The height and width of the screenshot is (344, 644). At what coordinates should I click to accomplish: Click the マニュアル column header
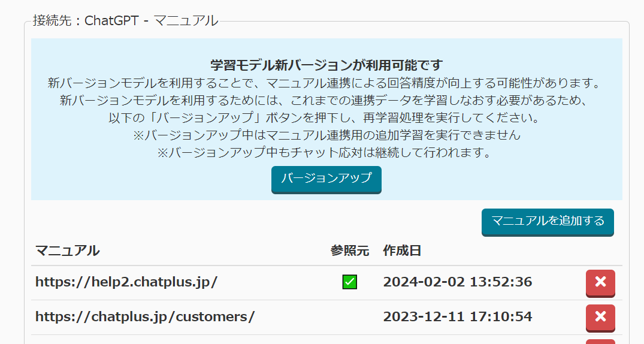click(x=67, y=251)
